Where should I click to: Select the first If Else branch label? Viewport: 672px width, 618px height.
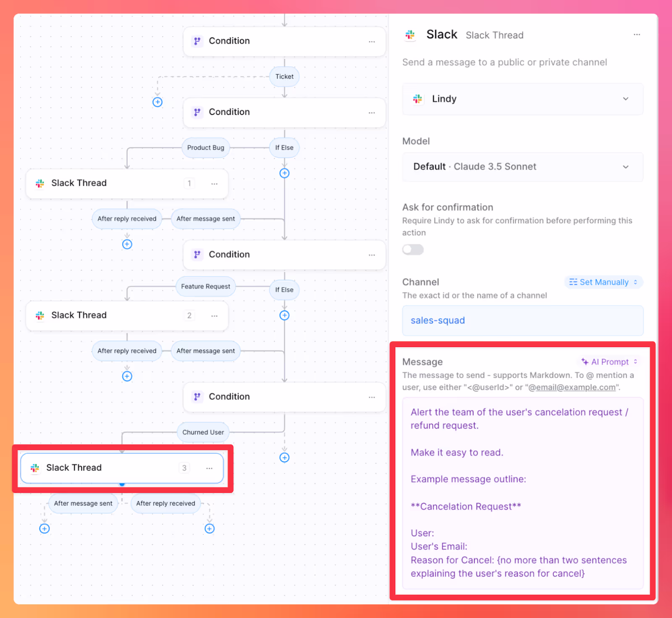284,147
